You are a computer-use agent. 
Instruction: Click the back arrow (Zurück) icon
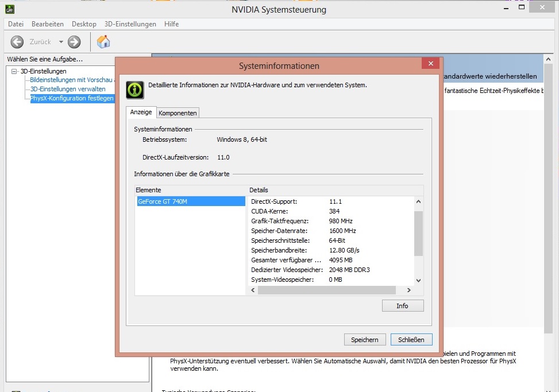[x=17, y=42]
